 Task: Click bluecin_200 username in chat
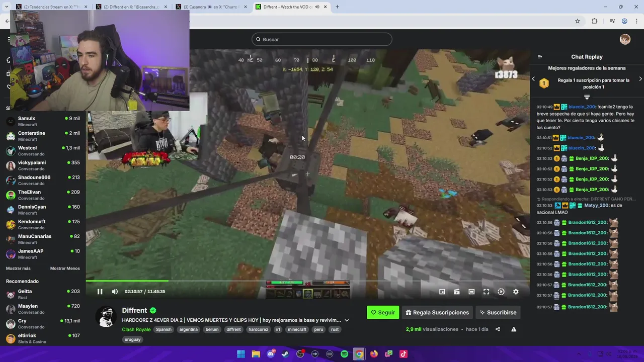582,107
